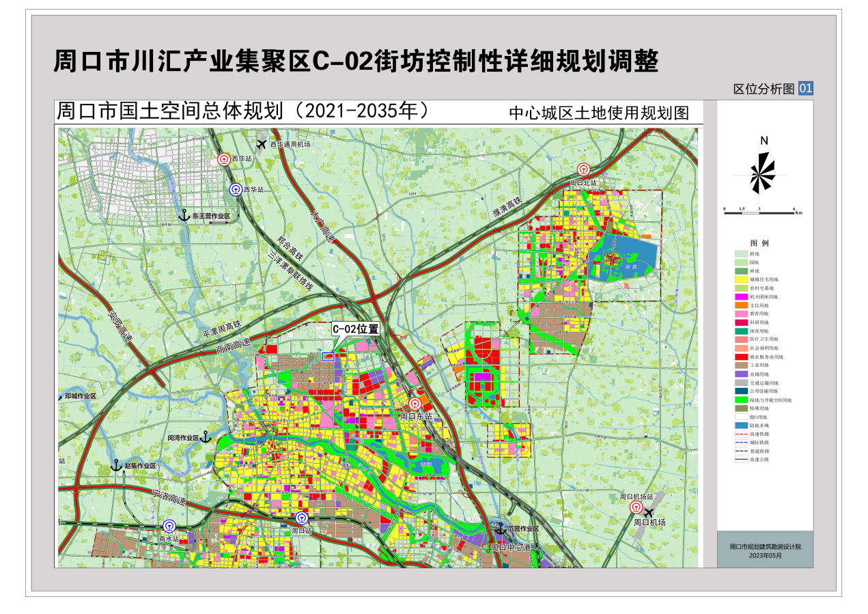
Task: Click the 周口机场站 red station icon
Action: pos(636,507)
